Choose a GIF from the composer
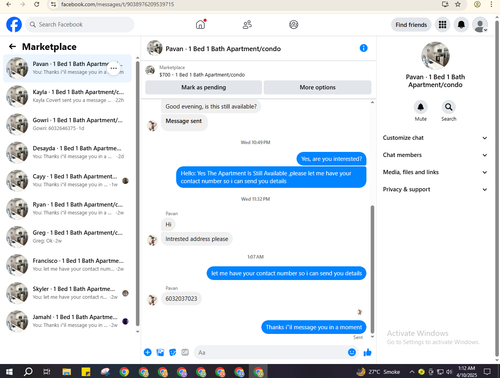 185,352
